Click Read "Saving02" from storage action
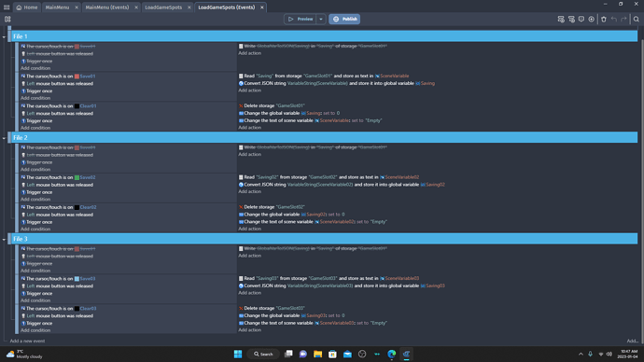 (329, 177)
